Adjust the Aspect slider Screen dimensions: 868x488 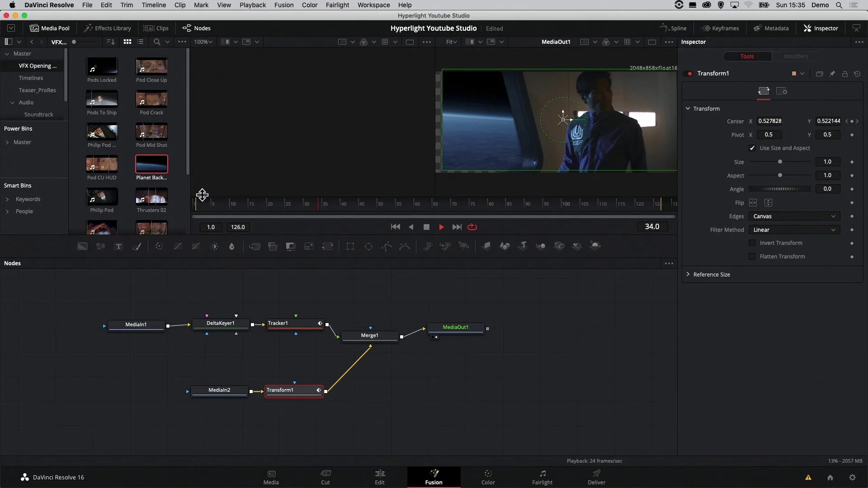coord(780,175)
